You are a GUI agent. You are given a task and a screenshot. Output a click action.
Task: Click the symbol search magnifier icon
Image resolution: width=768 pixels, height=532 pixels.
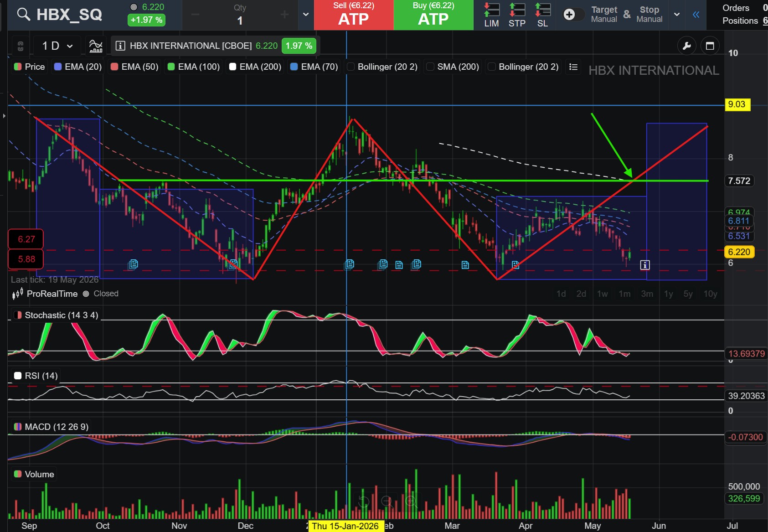point(23,14)
